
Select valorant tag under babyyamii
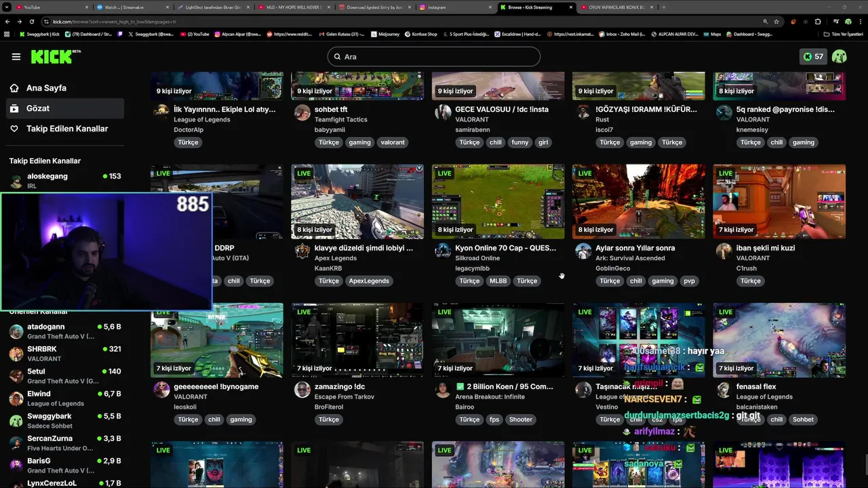click(x=393, y=142)
